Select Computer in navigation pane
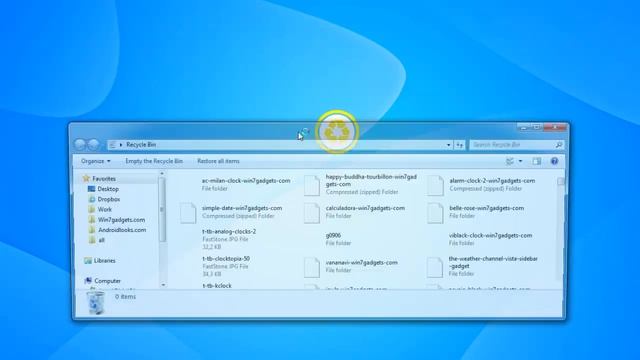Image resolution: width=640 pixels, height=360 pixels. click(107, 281)
